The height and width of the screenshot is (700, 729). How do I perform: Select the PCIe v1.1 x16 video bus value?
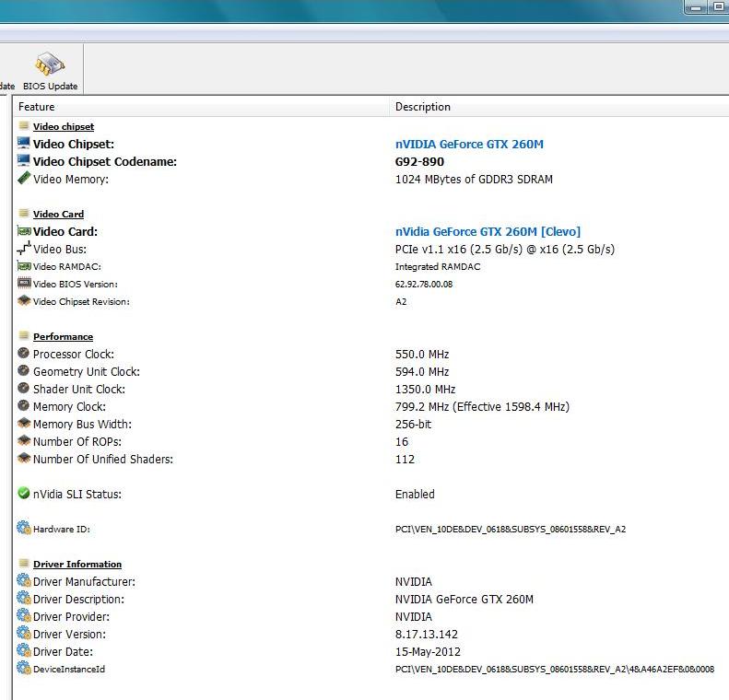(505, 250)
